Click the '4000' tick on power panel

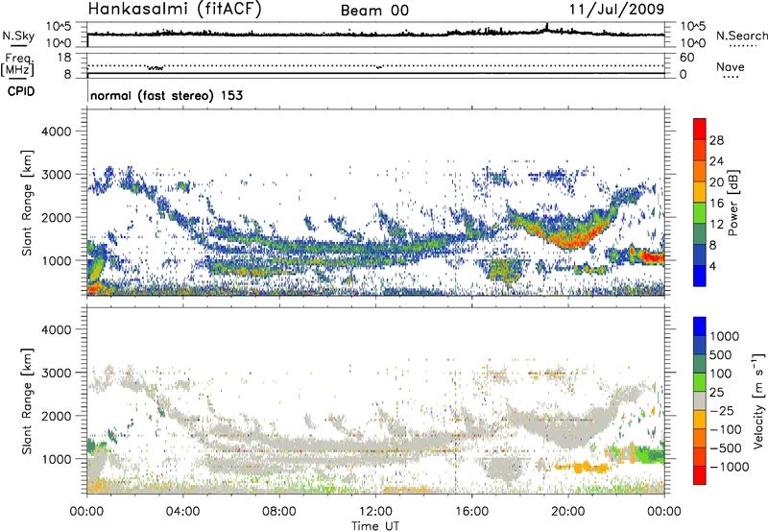tap(56, 132)
